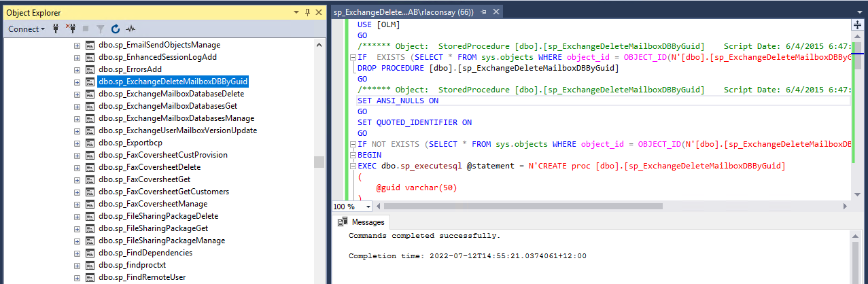Image resolution: width=868 pixels, height=284 pixels.
Task: Click the stored procedure icon beside dbo.sp_Exportbcp
Action: click(90, 143)
